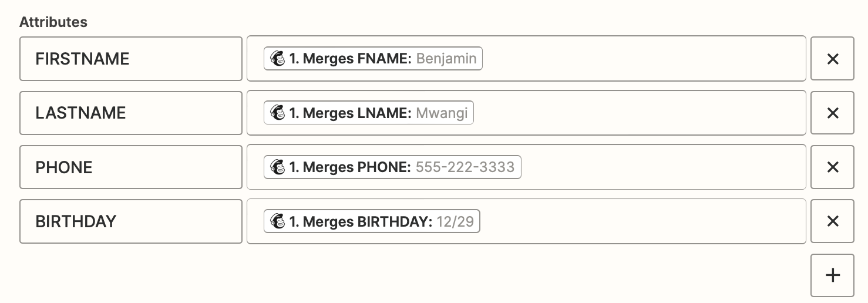868x303 pixels.
Task: Click the Merges PHONE: 555-222-3333 pill
Action: [392, 167]
